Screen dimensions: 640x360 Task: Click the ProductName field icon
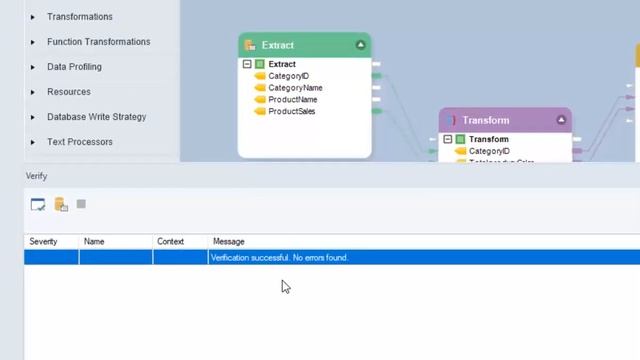click(x=260, y=100)
